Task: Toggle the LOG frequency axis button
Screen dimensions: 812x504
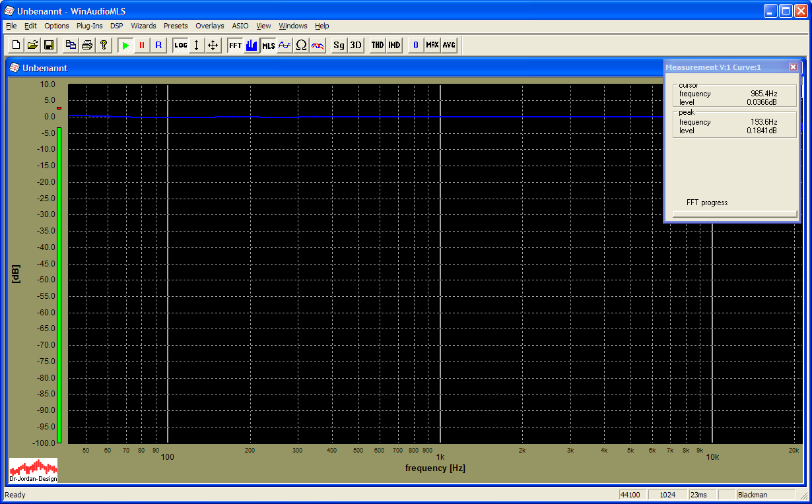Action: click(x=180, y=46)
